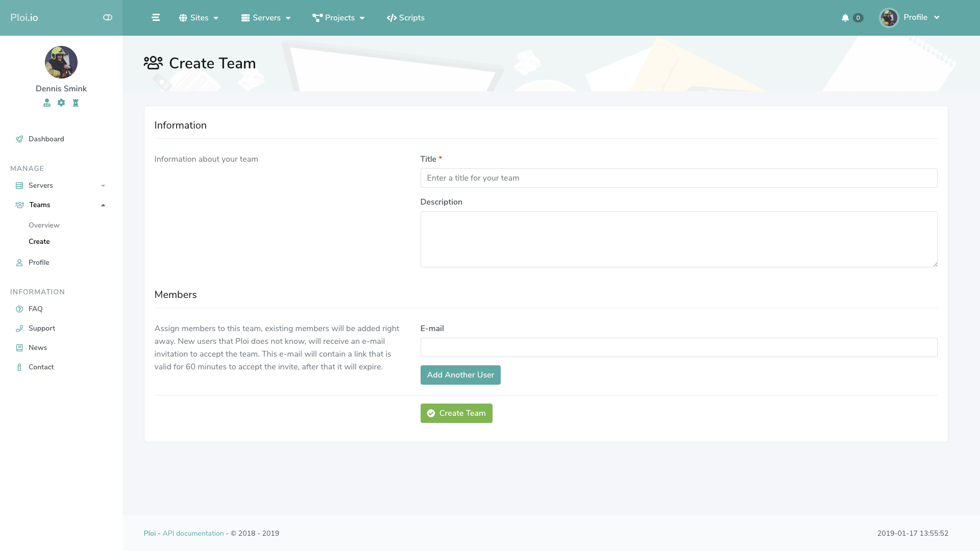Click the gear settings icon under Dennis Smink

[61, 103]
